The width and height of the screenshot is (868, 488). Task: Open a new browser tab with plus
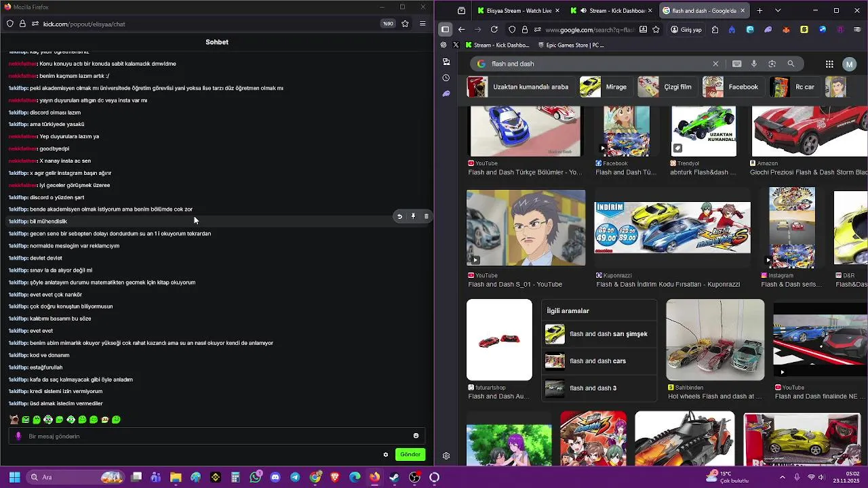(759, 11)
